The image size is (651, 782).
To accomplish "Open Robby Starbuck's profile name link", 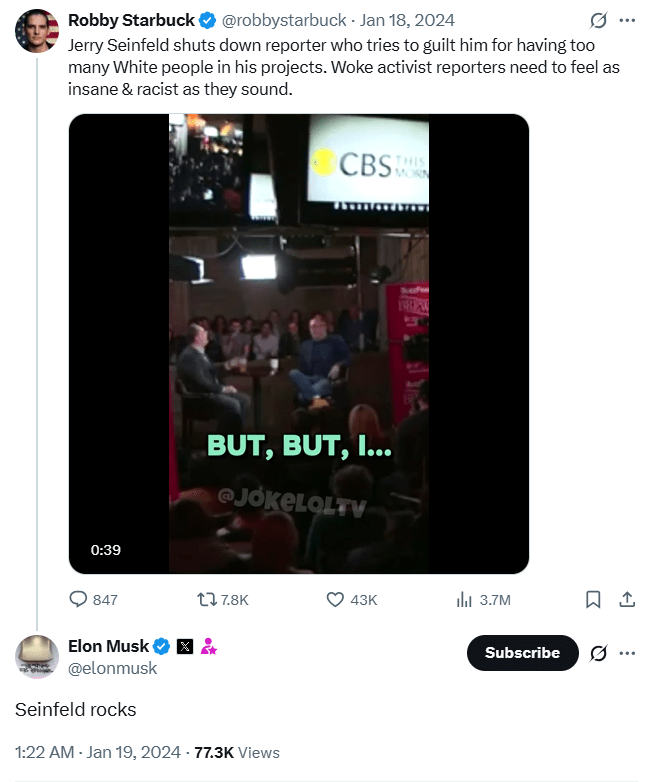I will [131, 20].
